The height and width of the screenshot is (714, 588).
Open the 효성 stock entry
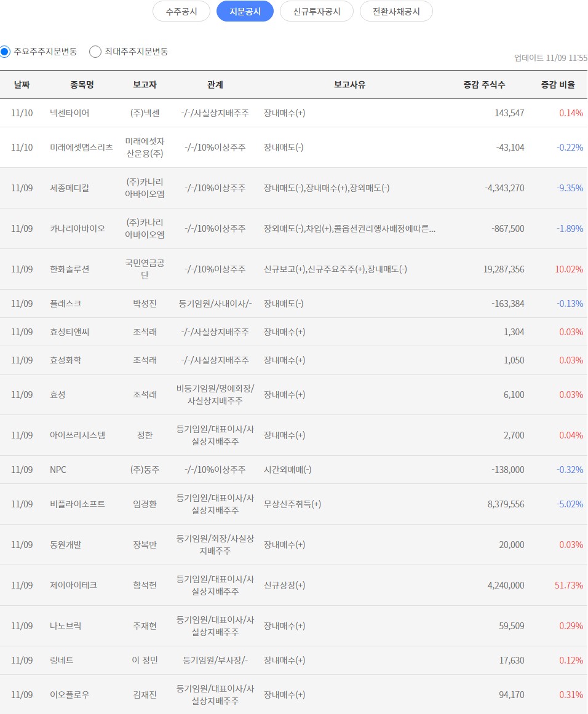[x=58, y=395]
